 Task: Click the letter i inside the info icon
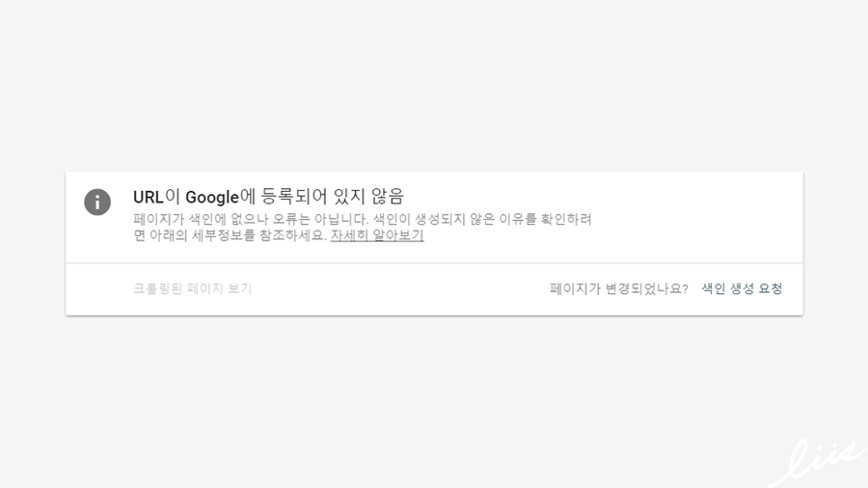point(97,202)
